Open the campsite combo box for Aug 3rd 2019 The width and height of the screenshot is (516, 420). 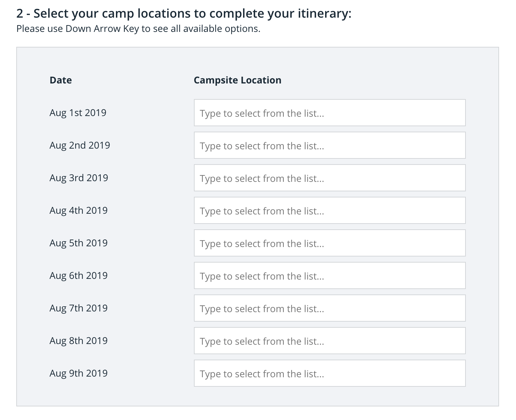coord(330,178)
